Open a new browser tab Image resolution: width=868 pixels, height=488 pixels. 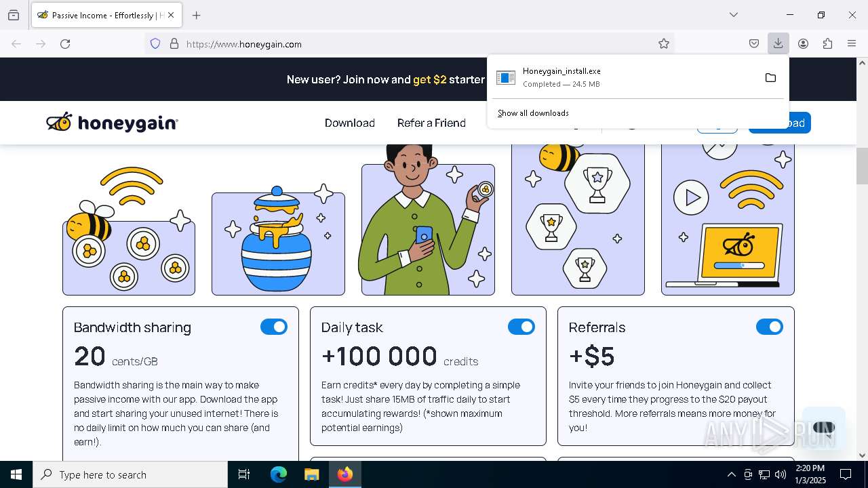click(196, 15)
